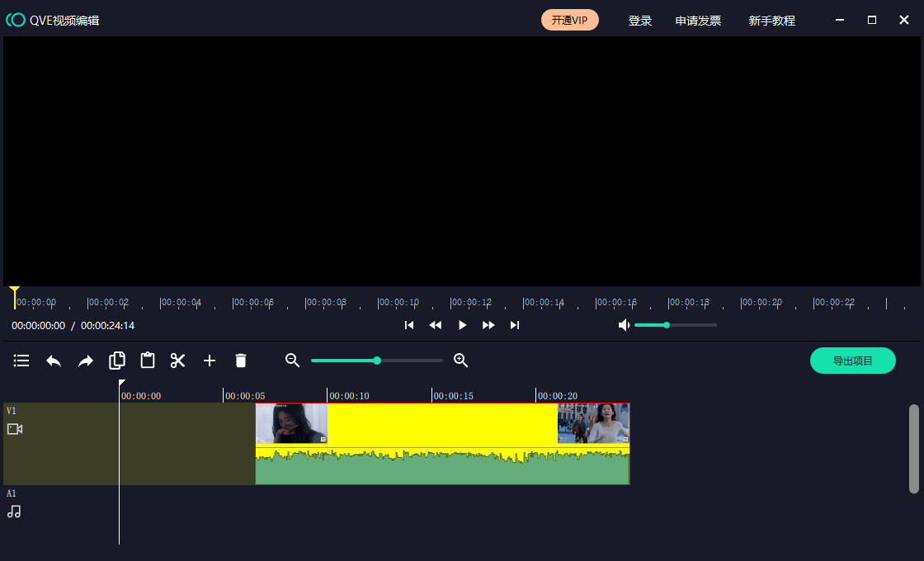Undo the last edit
This screenshot has height=561, width=924.
coord(54,361)
